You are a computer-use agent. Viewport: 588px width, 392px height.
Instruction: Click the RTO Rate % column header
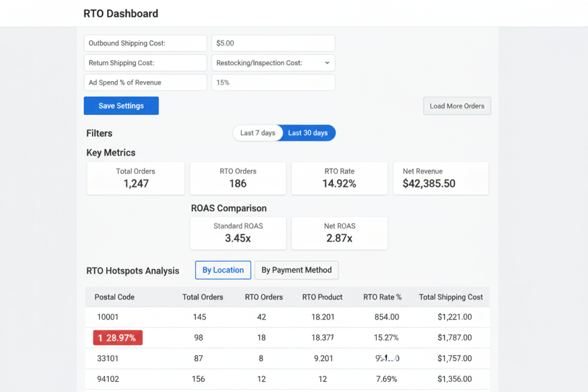(x=382, y=297)
